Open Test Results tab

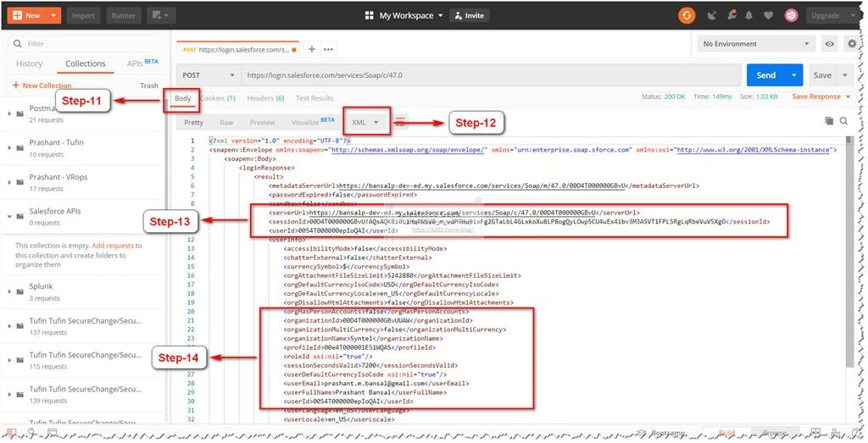tap(314, 98)
